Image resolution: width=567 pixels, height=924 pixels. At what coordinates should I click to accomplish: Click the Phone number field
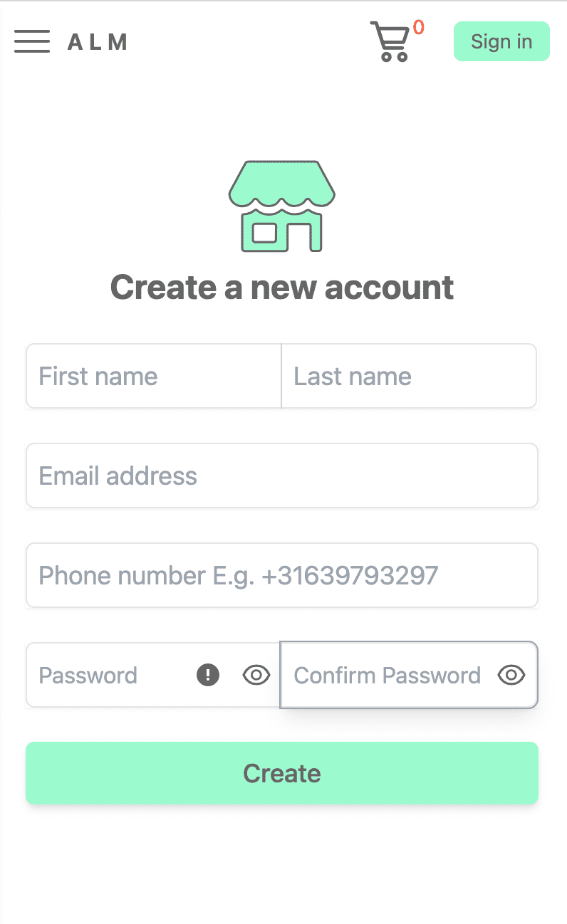282,575
